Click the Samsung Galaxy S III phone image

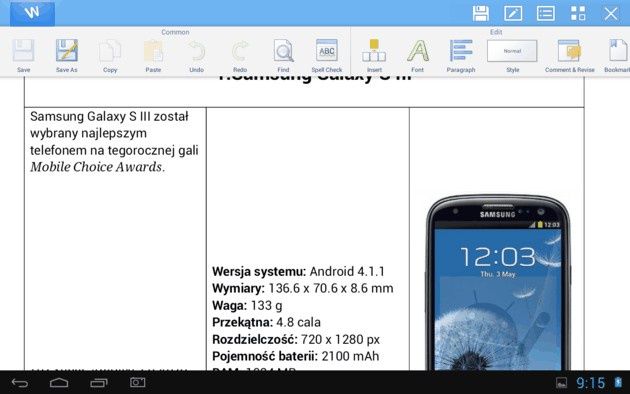[x=498, y=282]
